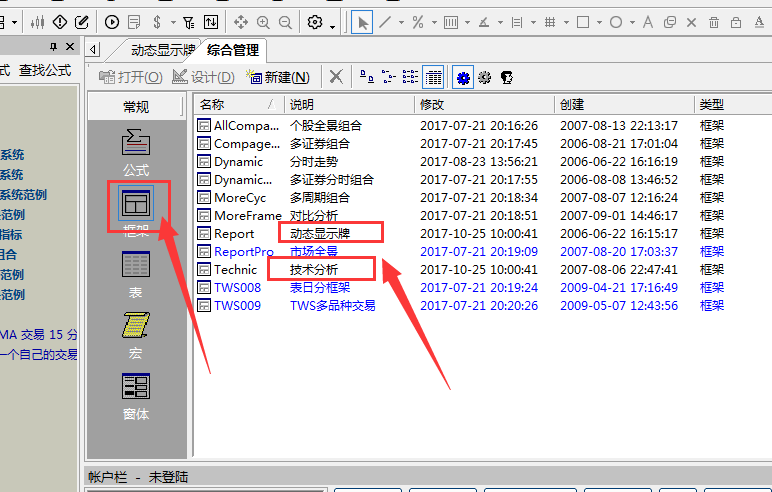Viewport: 772px width, 492px height.
Task: Click the tab scroll left arrow
Action: [x=93, y=49]
